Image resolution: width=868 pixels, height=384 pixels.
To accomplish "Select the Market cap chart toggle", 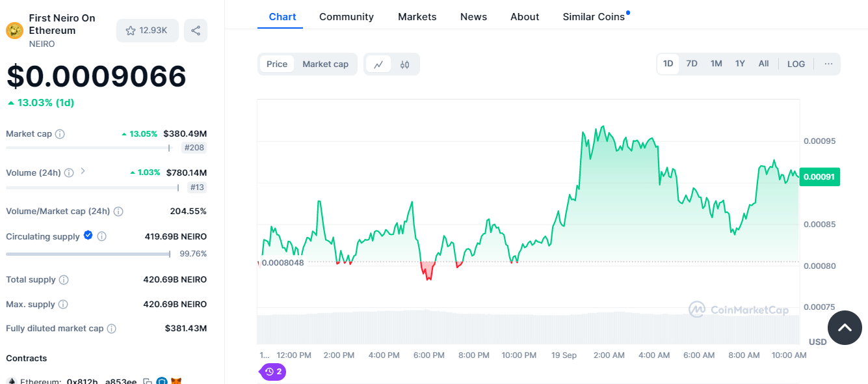I will [x=325, y=64].
